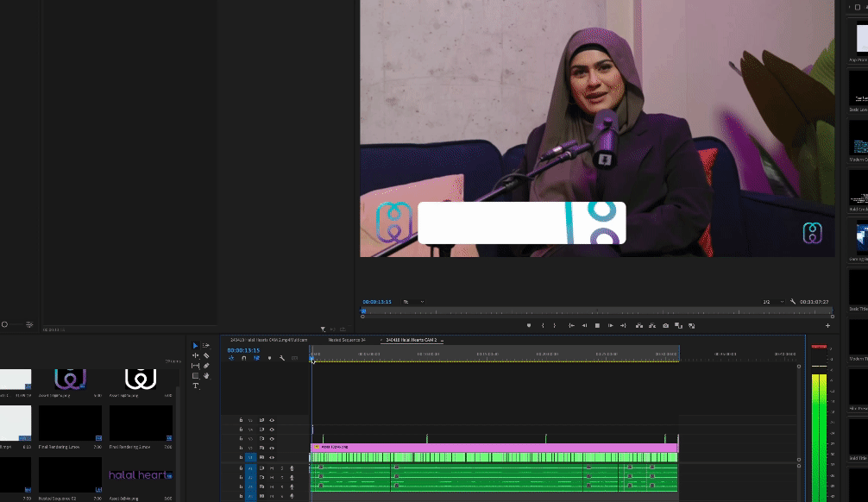Select the white loop logo asset thumbnail
Screen dimensions: 868x502
pyautogui.click(x=141, y=380)
